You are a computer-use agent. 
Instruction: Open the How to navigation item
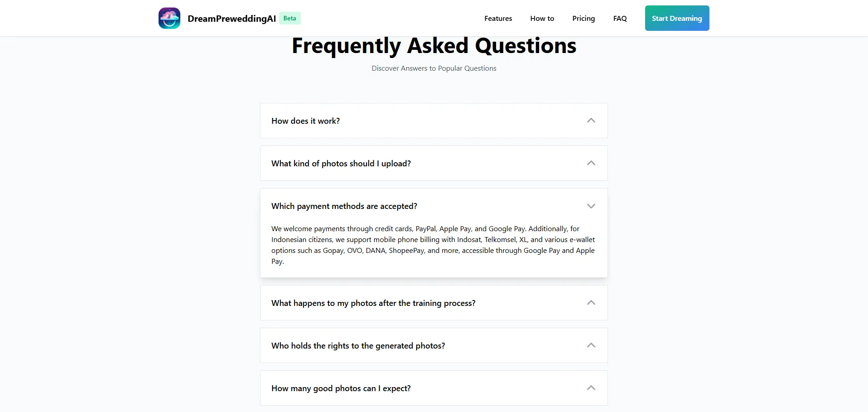pos(542,19)
